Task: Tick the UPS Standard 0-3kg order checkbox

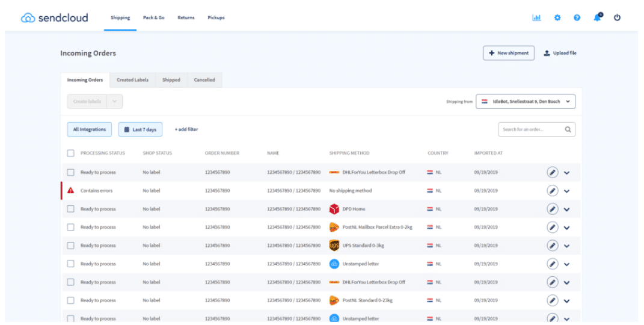Action: [x=70, y=246]
